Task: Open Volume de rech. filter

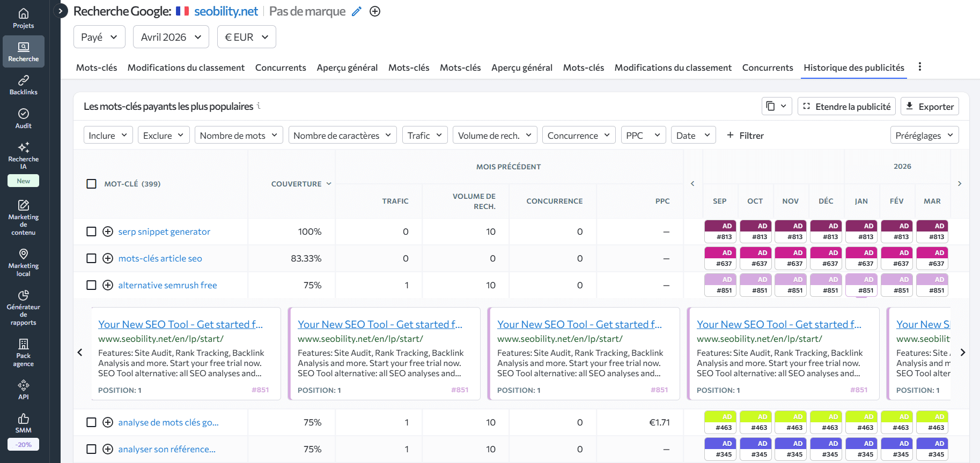Action: coord(495,136)
